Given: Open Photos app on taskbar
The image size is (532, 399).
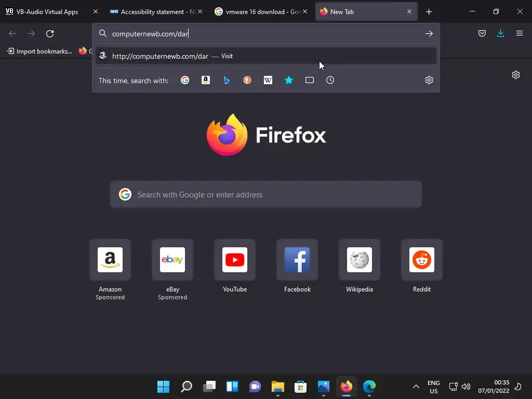Looking at the screenshot, I should (323, 387).
